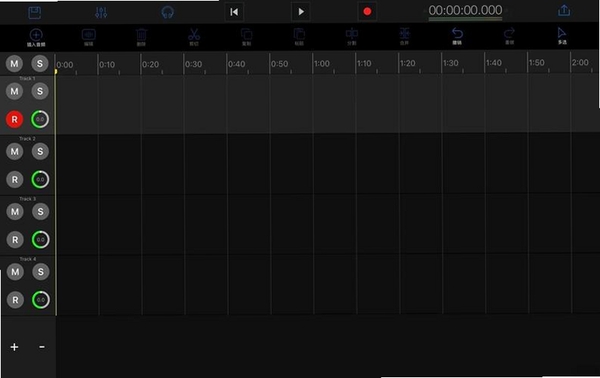Insert audio with the plus circle icon
This screenshot has width=600, height=378.
point(36,37)
